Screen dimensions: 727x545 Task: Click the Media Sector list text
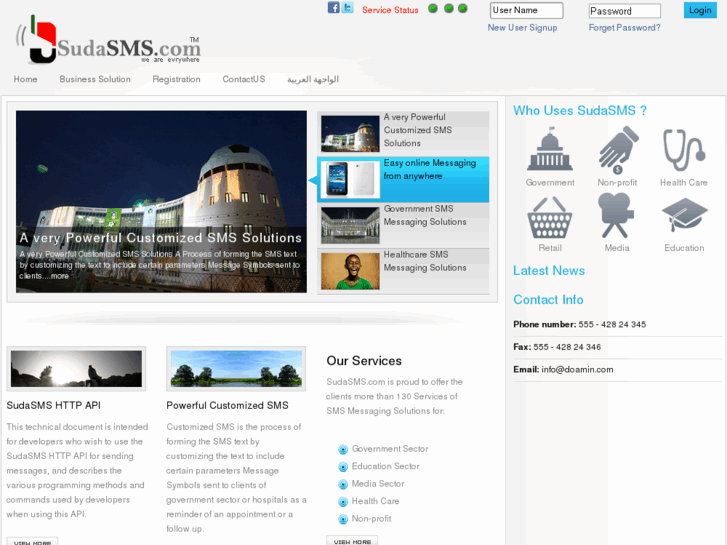(x=378, y=484)
